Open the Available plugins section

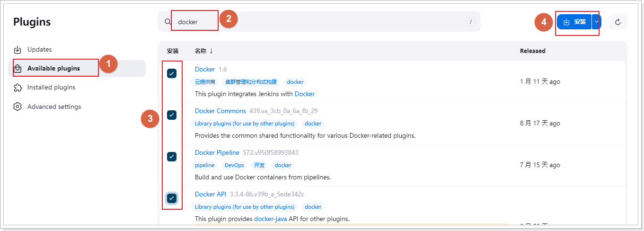pos(77,69)
